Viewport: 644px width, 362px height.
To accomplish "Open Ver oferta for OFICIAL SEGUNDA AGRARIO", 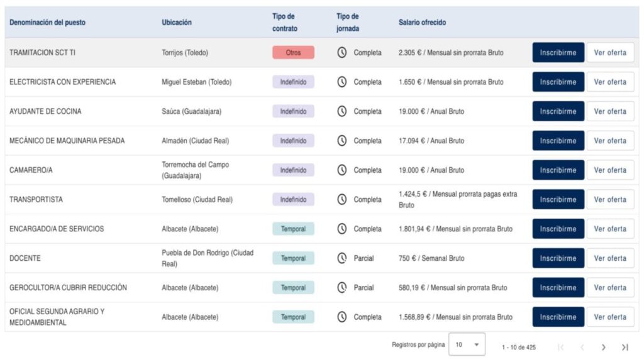I will (x=610, y=317).
